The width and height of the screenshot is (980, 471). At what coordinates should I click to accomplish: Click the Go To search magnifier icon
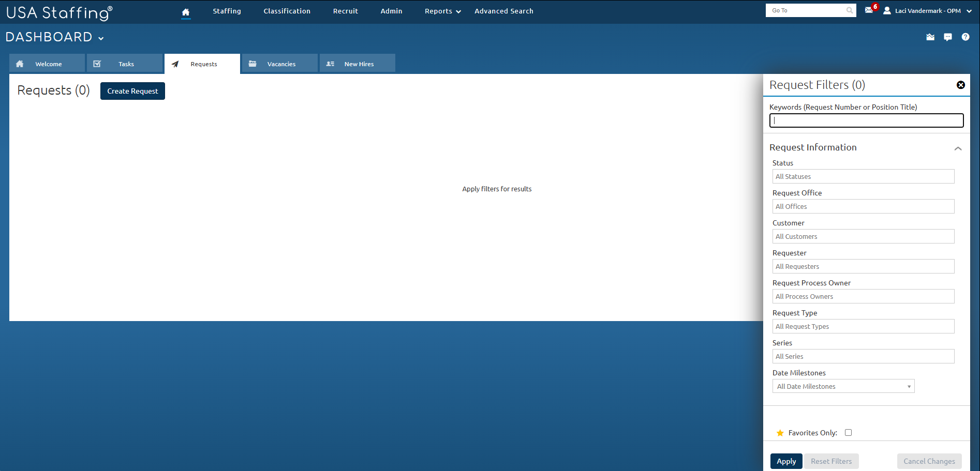[x=850, y=10]
